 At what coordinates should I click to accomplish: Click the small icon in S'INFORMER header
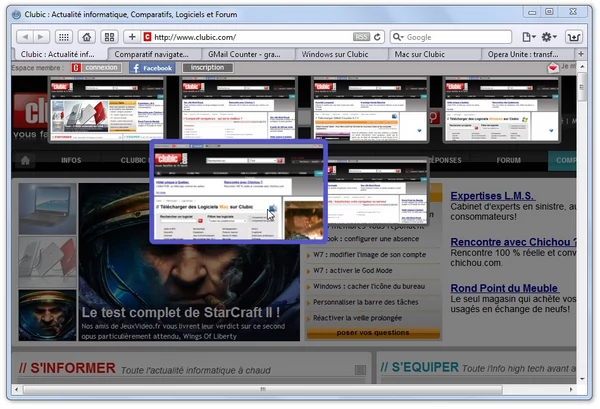[x=360, y=370]
